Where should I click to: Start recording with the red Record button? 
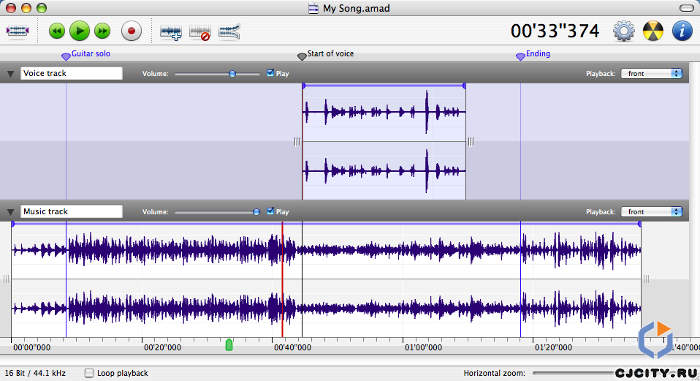coord(131,31)
